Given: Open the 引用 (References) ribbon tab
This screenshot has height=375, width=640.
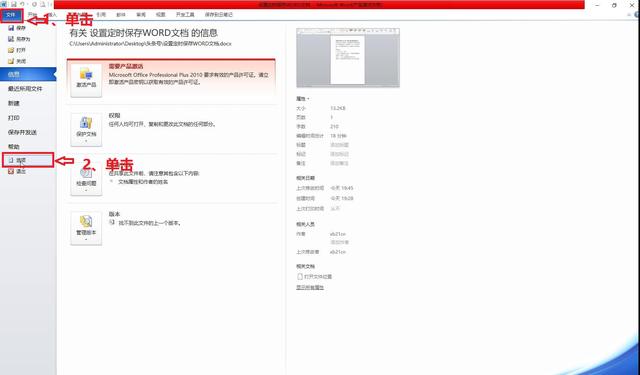Looking at the screenshot, I should click(101, 15).
